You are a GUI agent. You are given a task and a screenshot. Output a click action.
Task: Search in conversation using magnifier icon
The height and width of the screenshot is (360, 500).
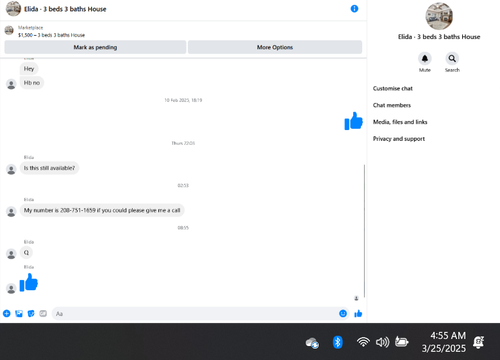coord(452,59)
